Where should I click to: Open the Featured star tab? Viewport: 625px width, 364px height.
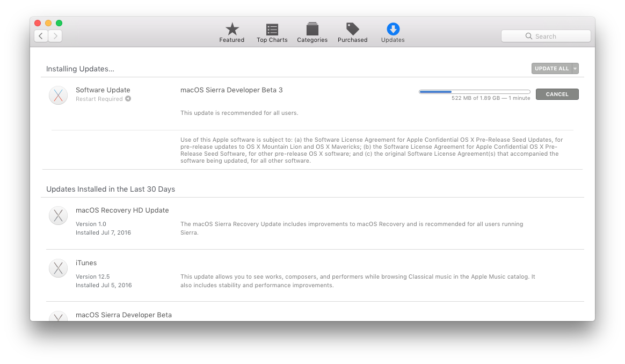pyautogui.click(x=231, y=33)
